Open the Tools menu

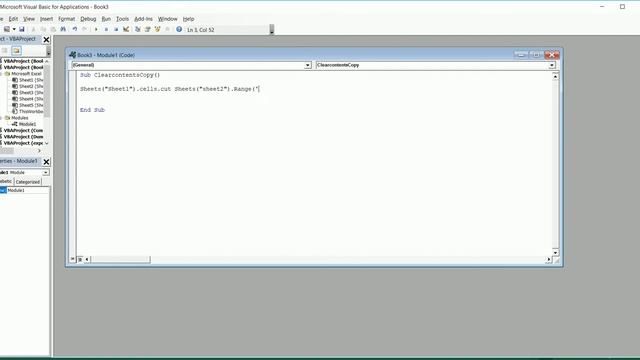click(x=122, y=19)
